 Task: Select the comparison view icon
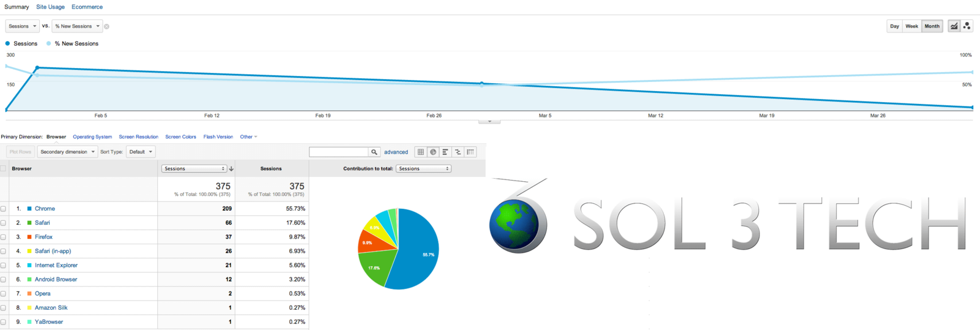coord(458,152)
